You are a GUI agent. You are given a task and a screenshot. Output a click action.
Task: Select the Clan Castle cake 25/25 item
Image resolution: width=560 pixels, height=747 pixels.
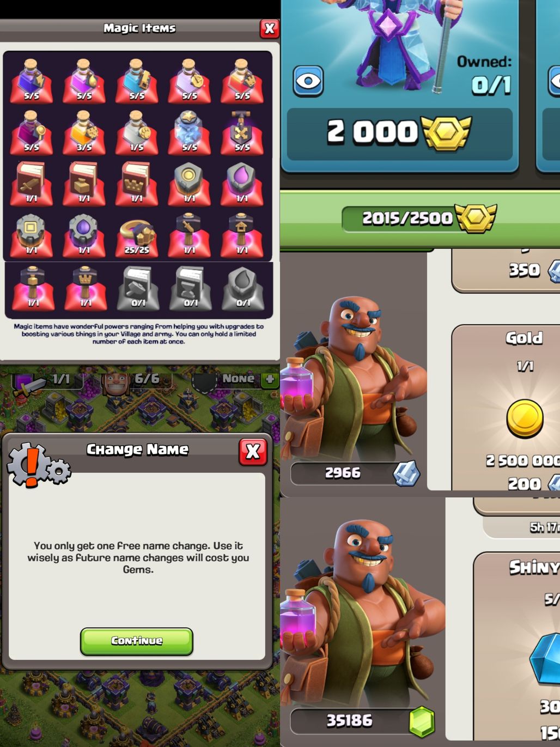point(137,235)
